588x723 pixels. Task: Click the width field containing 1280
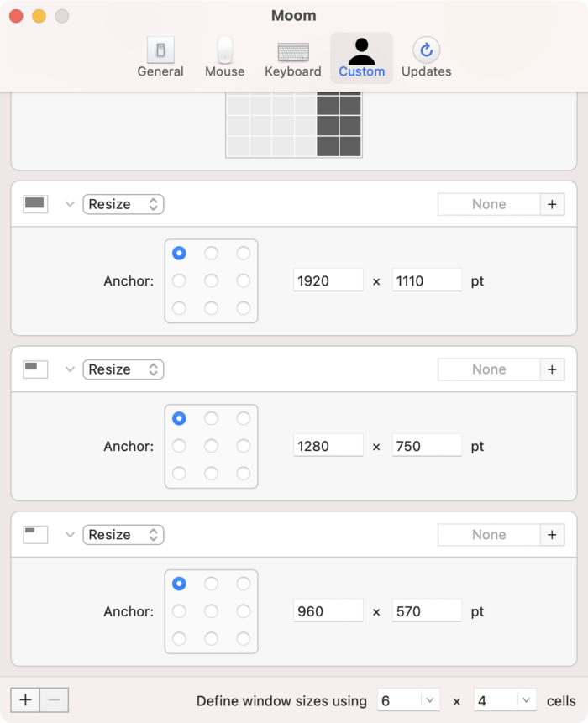tap(328, 446)
